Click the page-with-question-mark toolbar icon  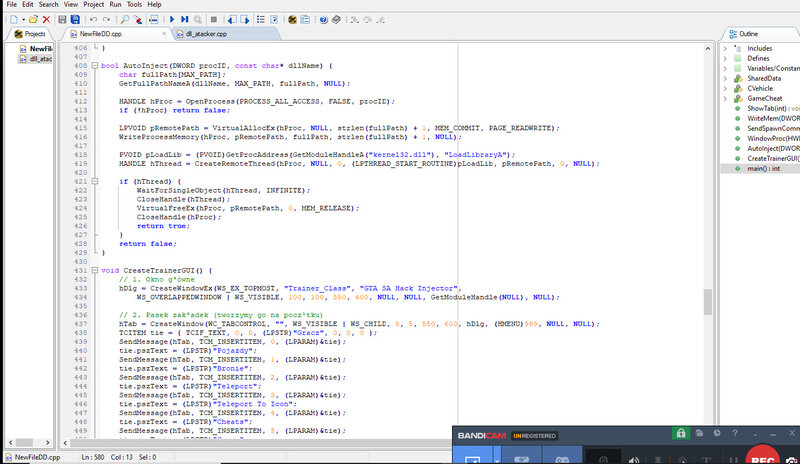[x=274, y=19]
